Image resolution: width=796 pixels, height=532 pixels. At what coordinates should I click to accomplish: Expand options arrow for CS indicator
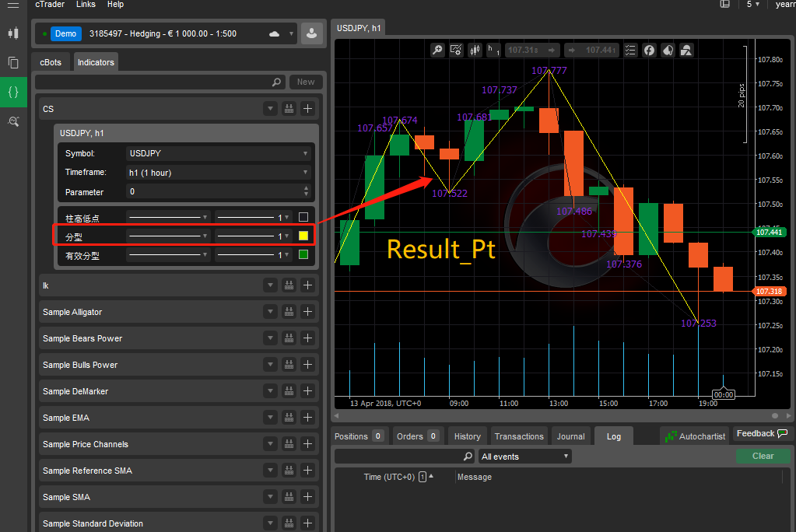(x=270, y=109)
